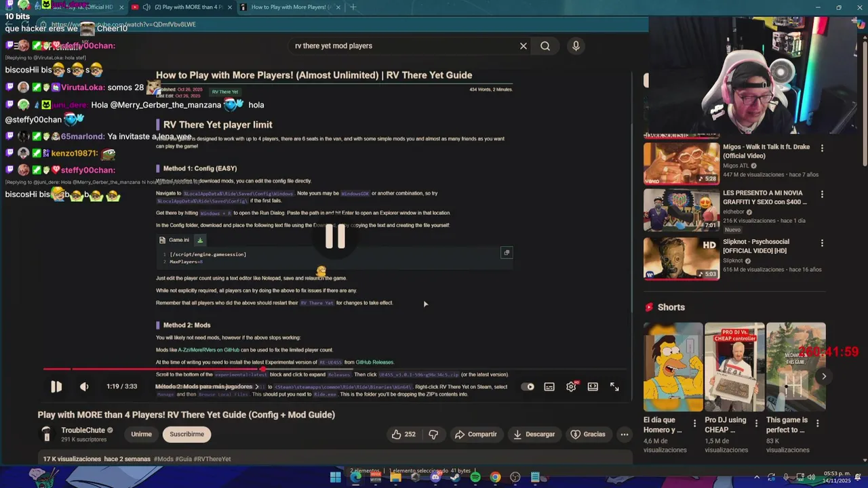Open 'LES PRESENTO A MI NOVIA' video thumbnail
The width and height of the screenshot is (868, 488).
(x=681, y=210)
